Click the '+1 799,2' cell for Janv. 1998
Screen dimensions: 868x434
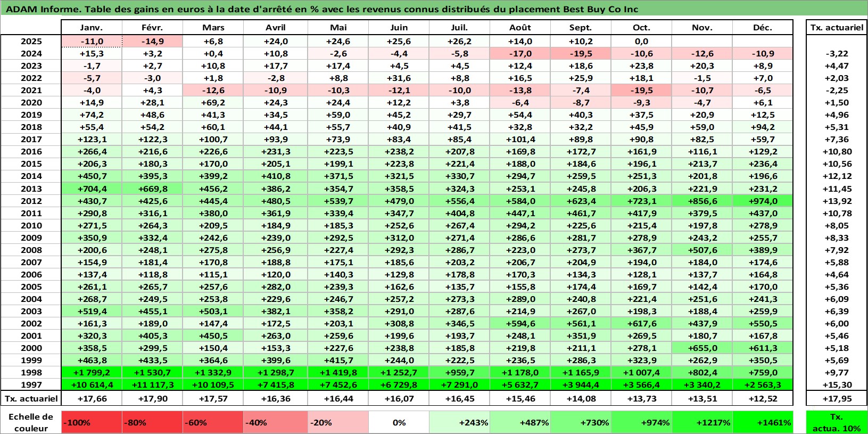[x=92, y=372]
